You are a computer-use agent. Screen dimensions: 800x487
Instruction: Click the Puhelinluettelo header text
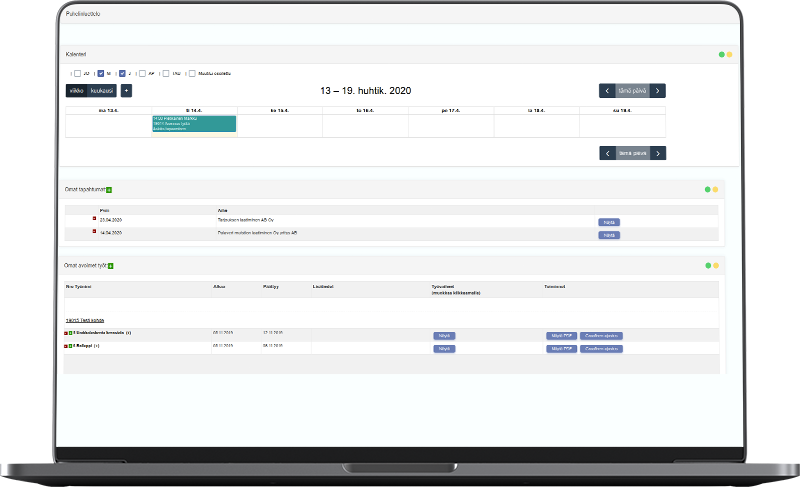click(83, 14)
